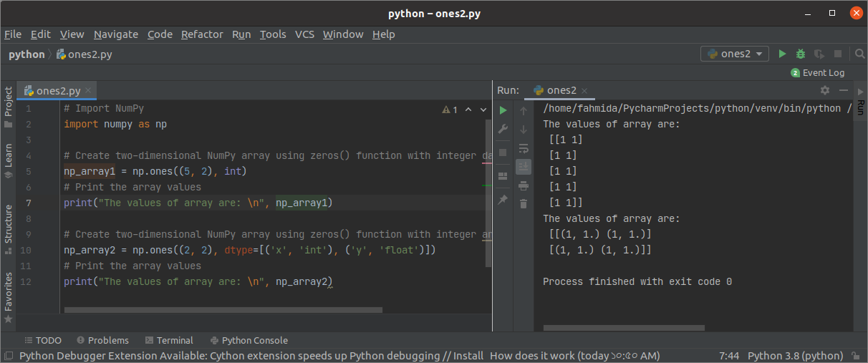Click the wrench icon in Run panel
Viewport: 868px width, 363px height.
click(x=503, y=129)
